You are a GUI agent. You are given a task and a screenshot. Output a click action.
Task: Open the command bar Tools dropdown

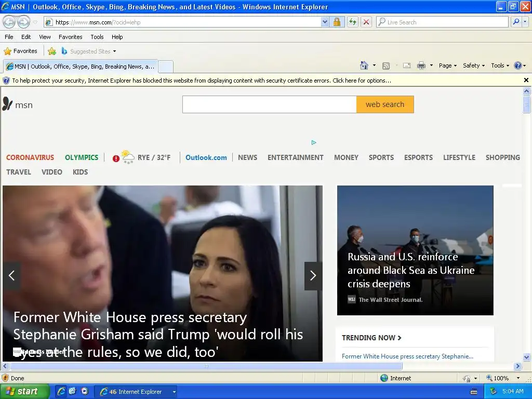point(500,65)
